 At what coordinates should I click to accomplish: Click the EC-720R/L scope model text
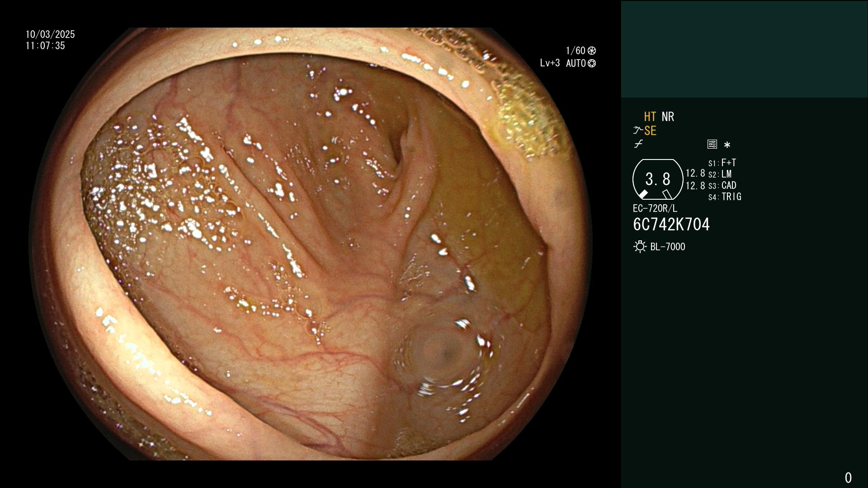655,208
